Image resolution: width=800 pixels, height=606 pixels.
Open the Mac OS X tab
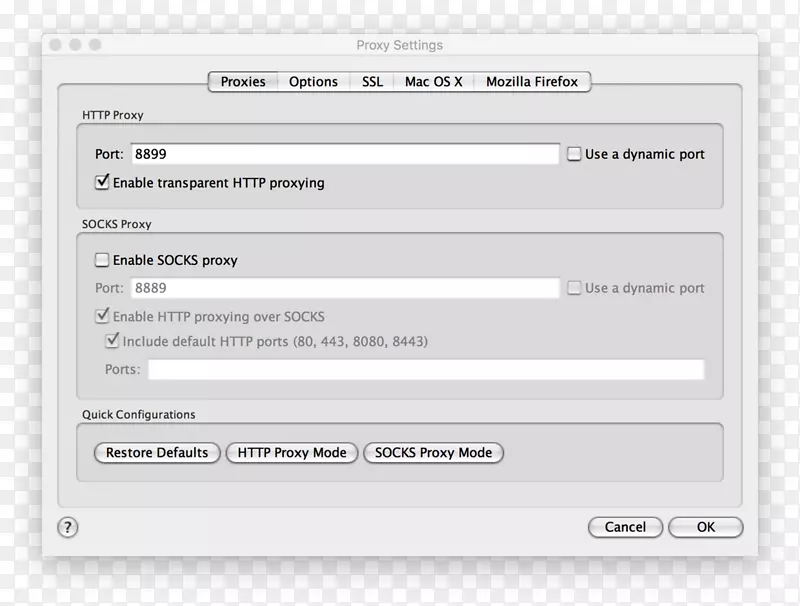point(434,82)
